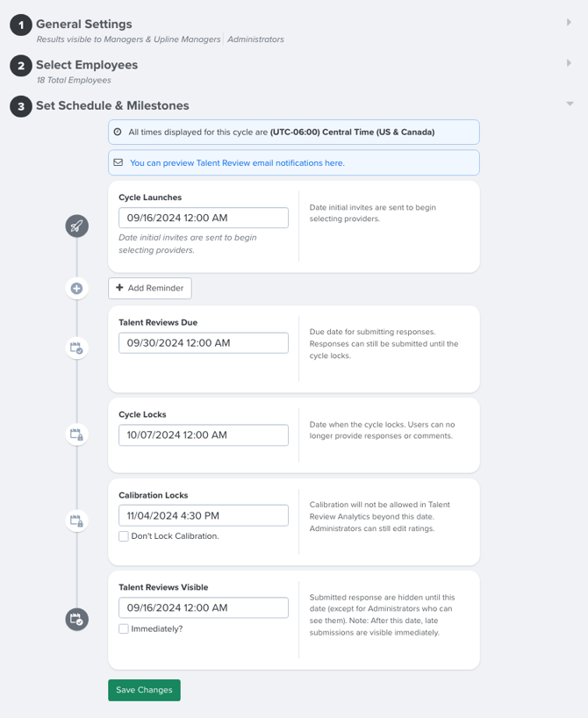Open step 2 Select Employees heading

(x=87, y=65)
